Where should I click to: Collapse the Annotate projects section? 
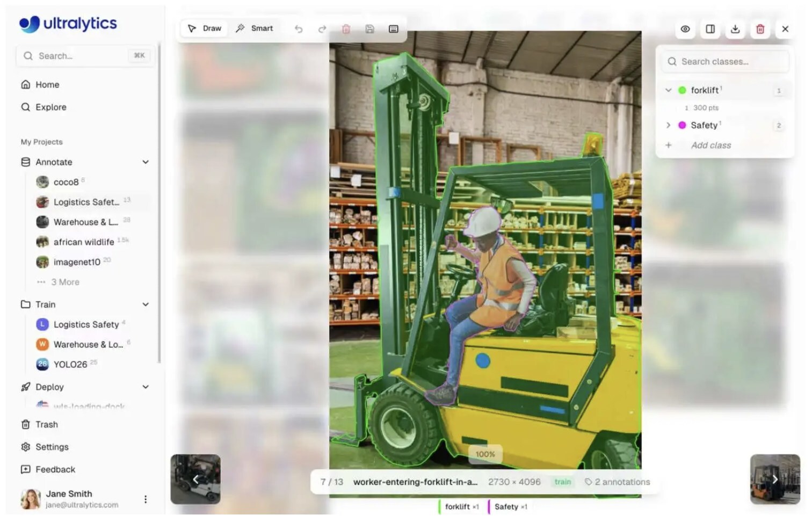coord(146,162)
